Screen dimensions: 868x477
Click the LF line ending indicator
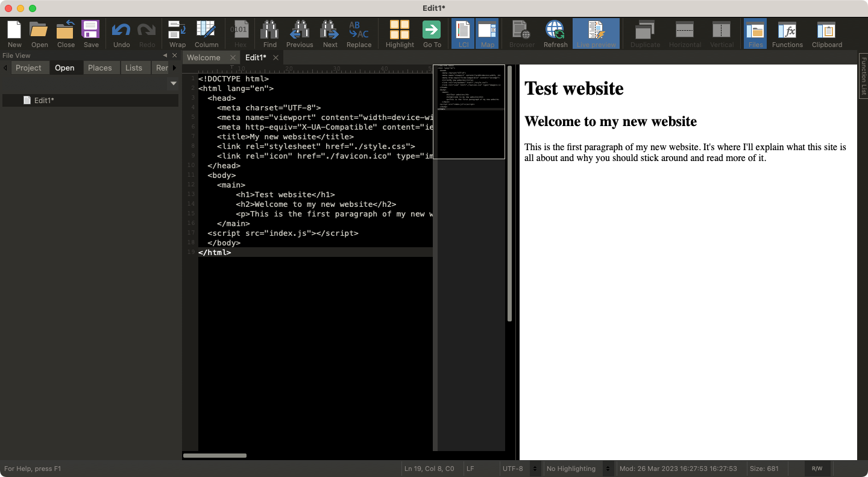coord(470,469)
